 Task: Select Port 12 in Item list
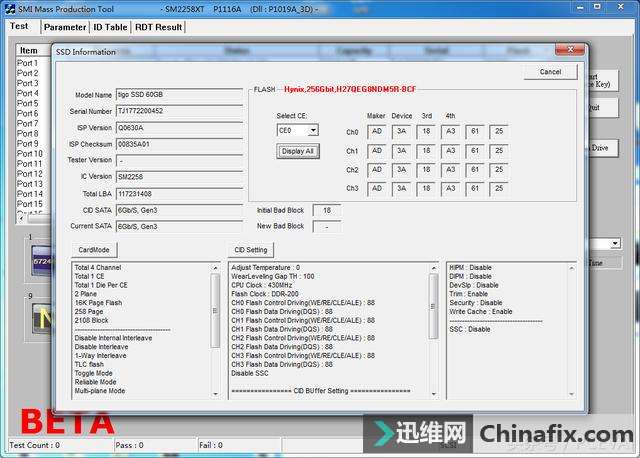29,174
